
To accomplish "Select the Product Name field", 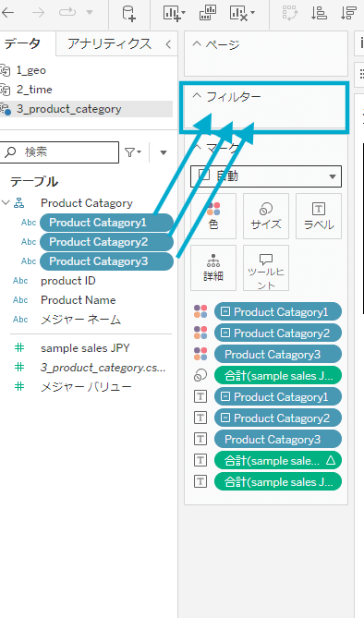I will pos(79,300).
